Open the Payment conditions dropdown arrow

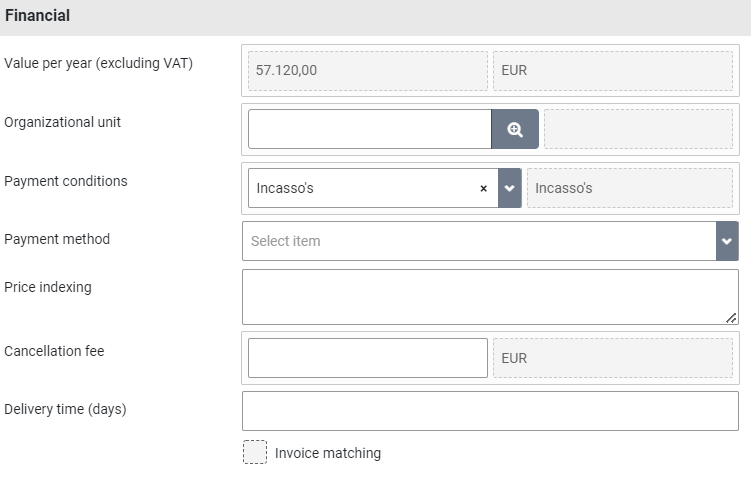[510, 188]
